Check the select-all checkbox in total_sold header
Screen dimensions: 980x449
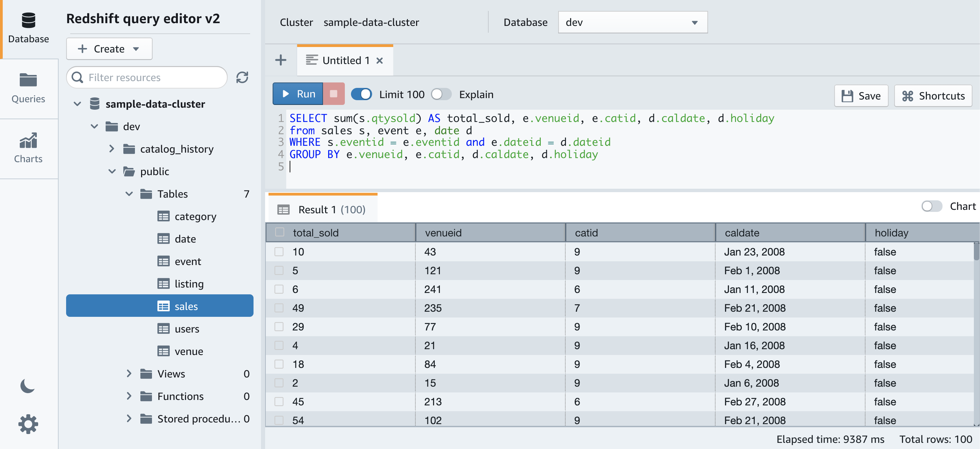(x=280, y=232)
